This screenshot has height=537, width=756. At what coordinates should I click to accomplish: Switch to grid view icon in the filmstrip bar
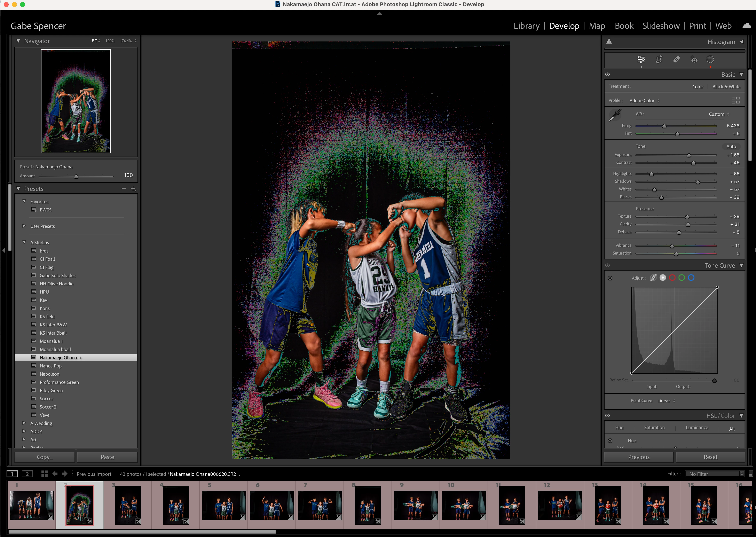(44, 474)
